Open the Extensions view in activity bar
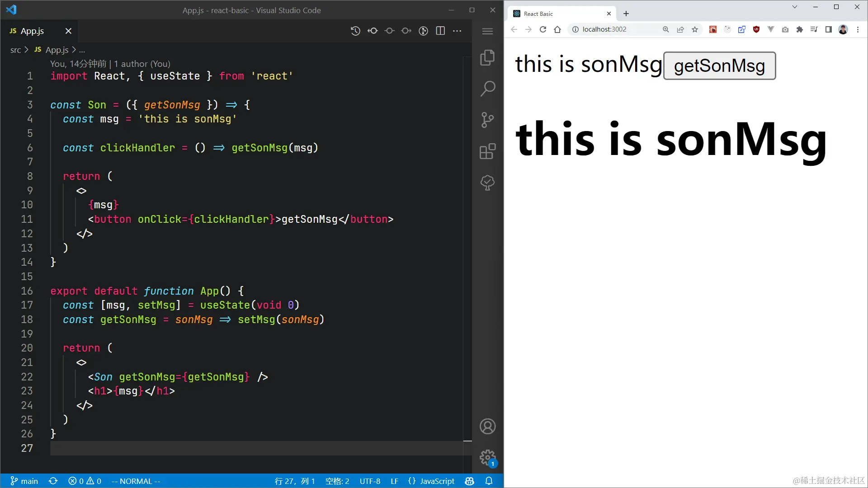868x488 pixels. point(487,151)
